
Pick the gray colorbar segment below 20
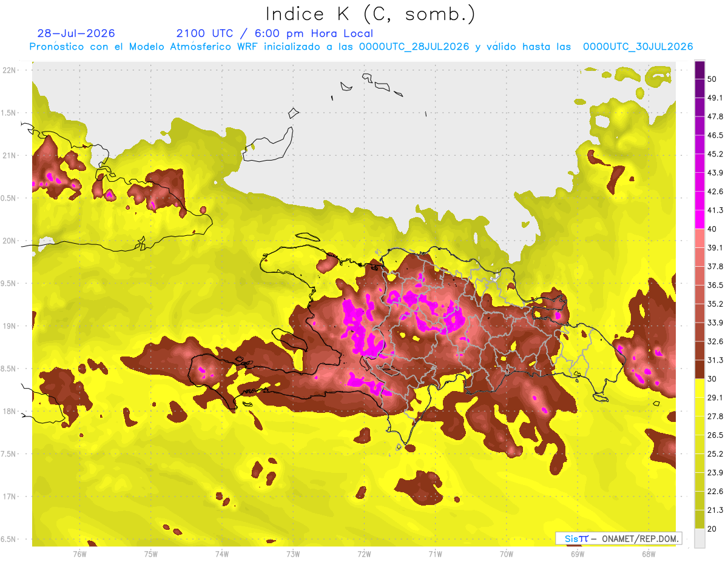(x=699, y=538)
